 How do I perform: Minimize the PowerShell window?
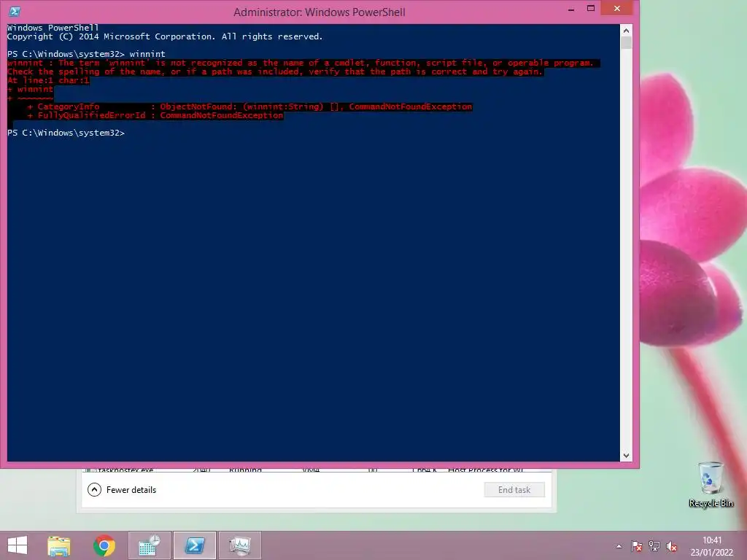point(571,9)
